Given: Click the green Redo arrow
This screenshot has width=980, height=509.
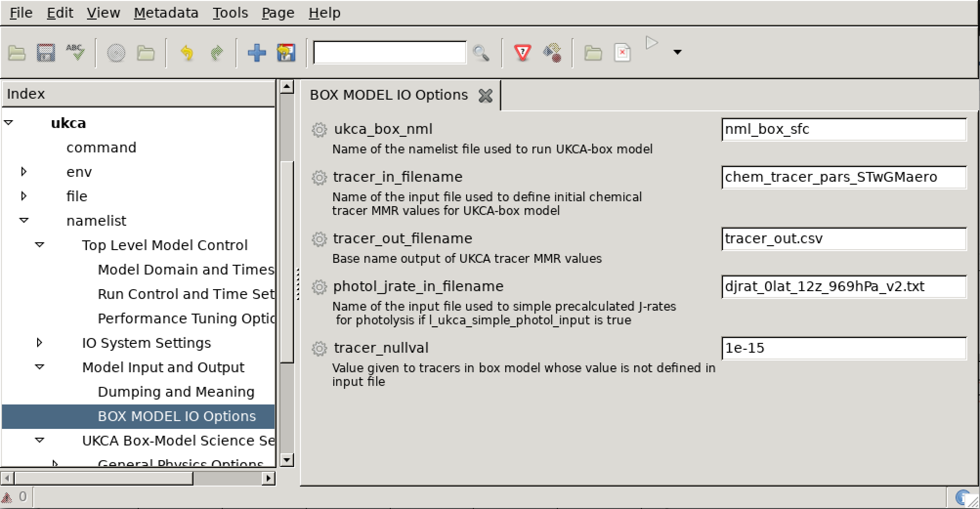Looking at the screenshot, I should pyautogui.click(x=216, y=53).
